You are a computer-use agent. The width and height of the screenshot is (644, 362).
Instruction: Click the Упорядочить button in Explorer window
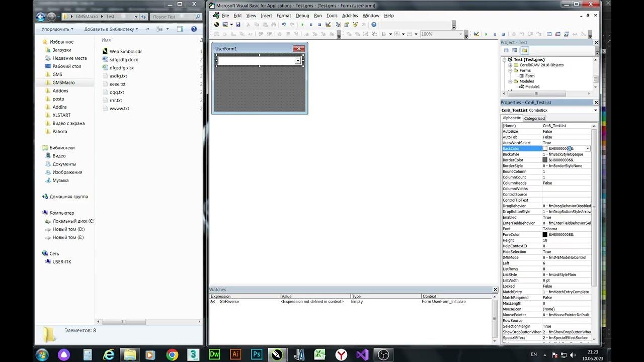[58, 29]
